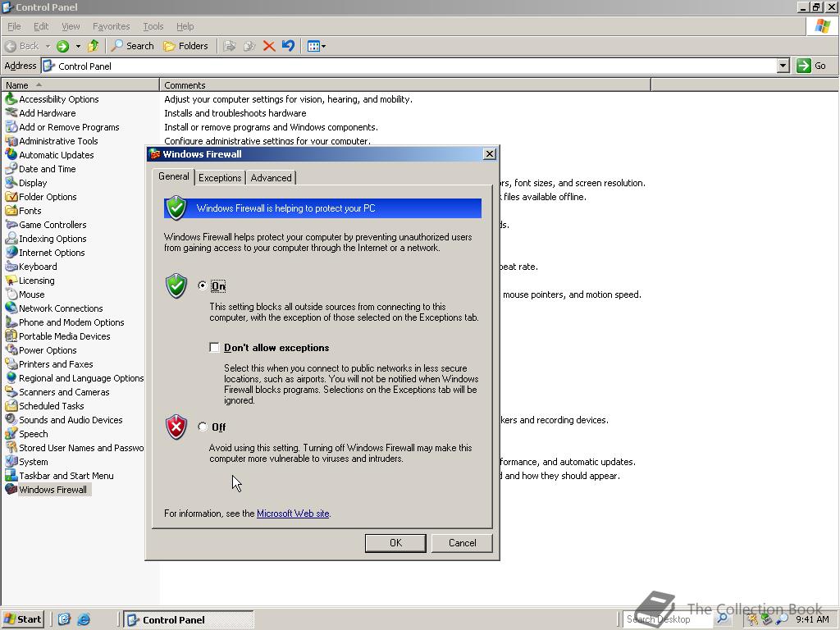Select Portable Media Devices item

pyautogui.click(x=64, y=336)
